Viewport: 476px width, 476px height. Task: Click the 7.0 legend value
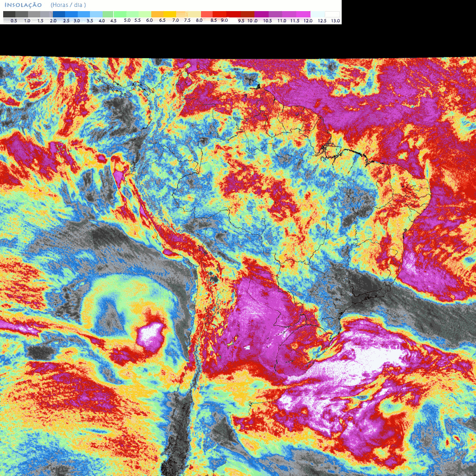176,20
